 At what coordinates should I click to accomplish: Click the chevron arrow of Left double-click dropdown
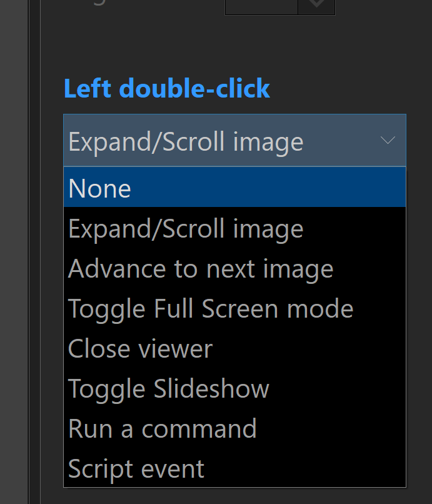coord(388,141)
